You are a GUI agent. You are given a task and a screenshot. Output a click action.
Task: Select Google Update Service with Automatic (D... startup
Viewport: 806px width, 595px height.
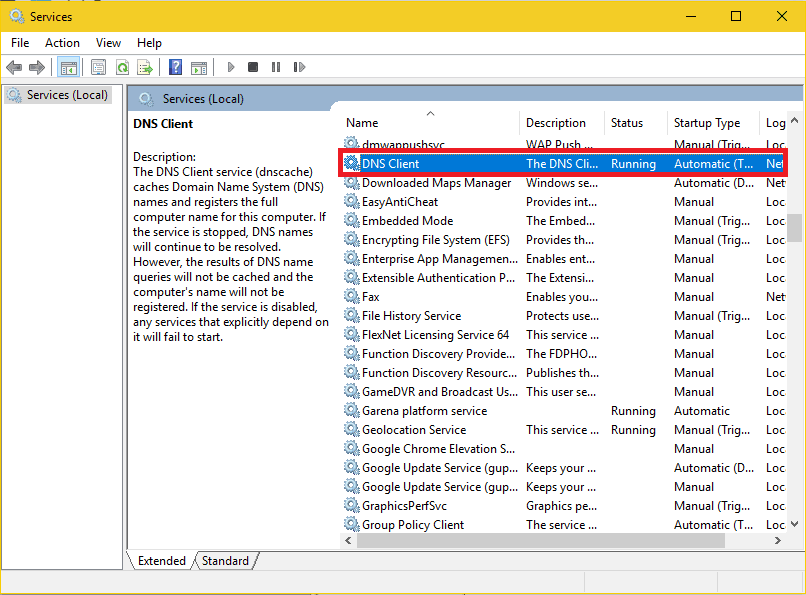coord(564,468)
